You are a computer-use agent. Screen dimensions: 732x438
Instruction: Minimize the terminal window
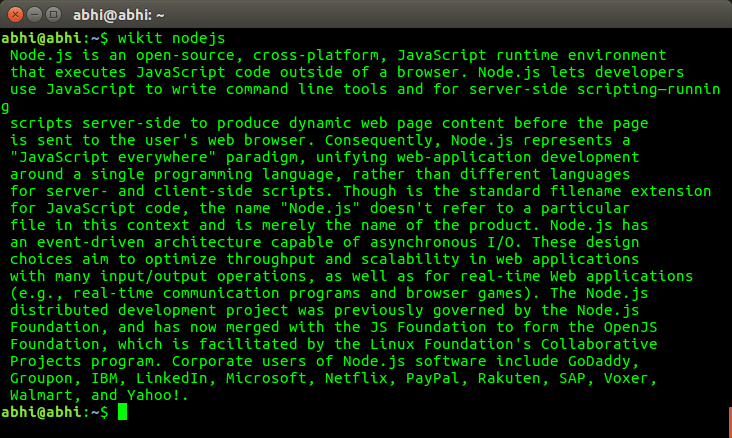(35, 15)
